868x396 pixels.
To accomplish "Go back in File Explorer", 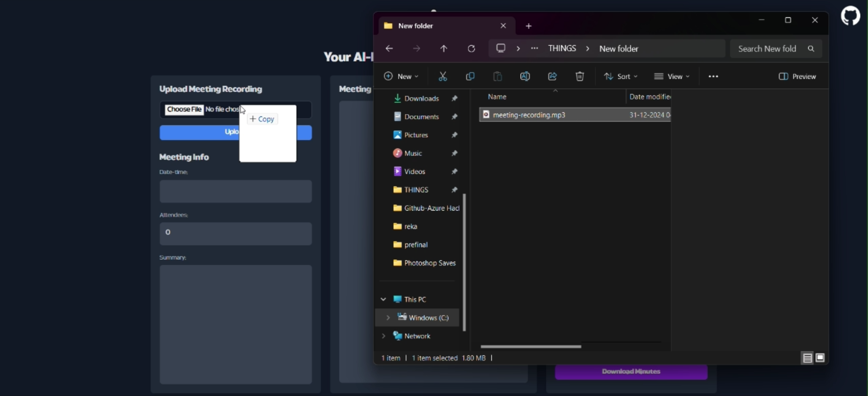I will [389, 49].
